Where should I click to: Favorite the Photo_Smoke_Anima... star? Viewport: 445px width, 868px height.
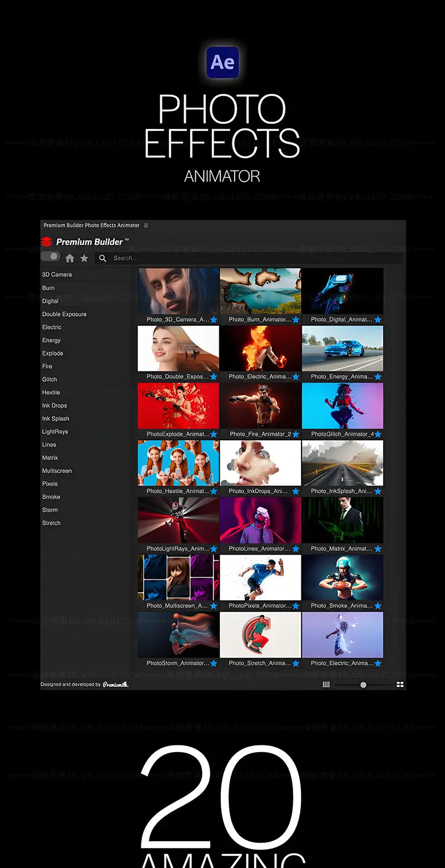[x=378, y=606]
